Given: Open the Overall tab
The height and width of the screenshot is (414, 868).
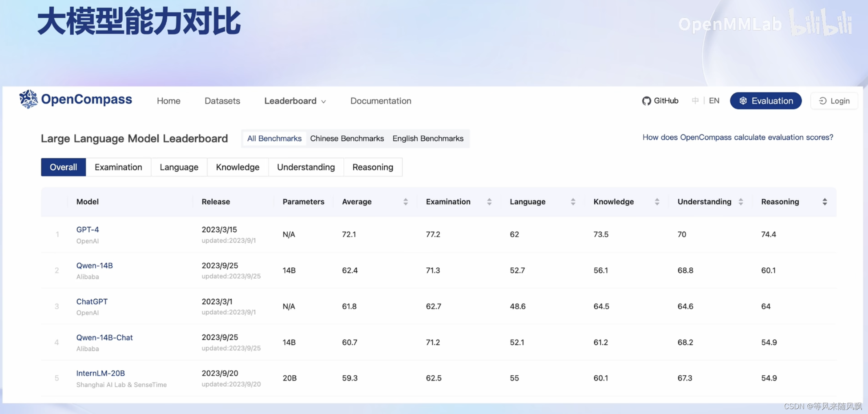Looking at the screenshot, I should (x=63, y=167).
